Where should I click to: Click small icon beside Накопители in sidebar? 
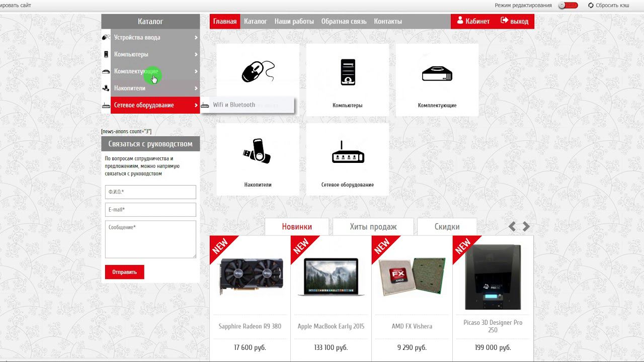coord(106,88)
